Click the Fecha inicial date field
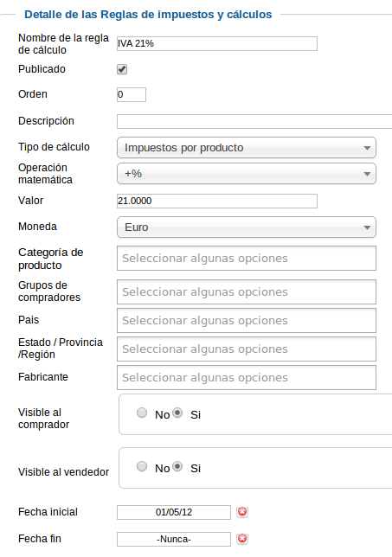The image size is (392, 557). 174,512
